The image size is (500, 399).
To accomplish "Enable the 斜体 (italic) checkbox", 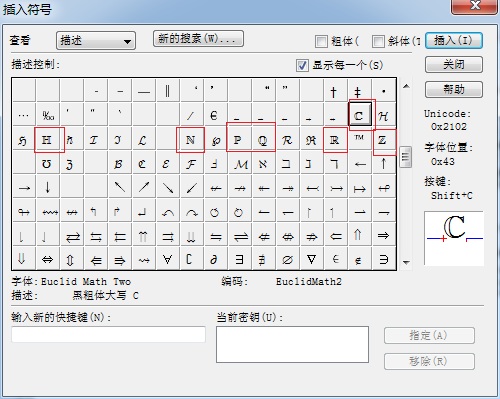I will coord(378,41).
